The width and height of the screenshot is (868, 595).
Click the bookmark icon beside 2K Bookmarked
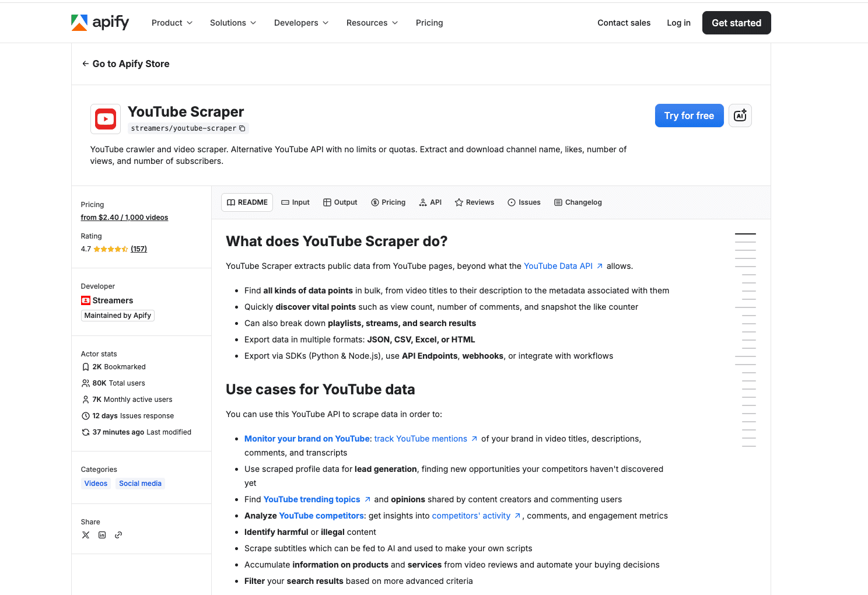[x=86, y=367]
